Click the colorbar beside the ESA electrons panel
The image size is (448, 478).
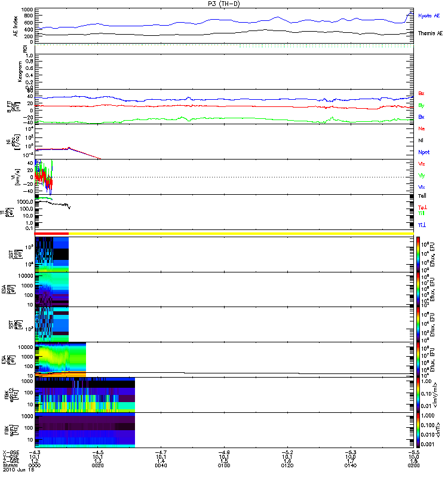coord(418,360)
